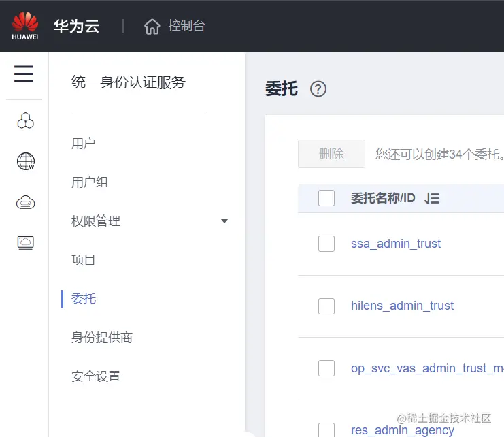The width and height of the screenshot is (504, 437).
Task: Open the globe web service icon
Action: [25, 161]
